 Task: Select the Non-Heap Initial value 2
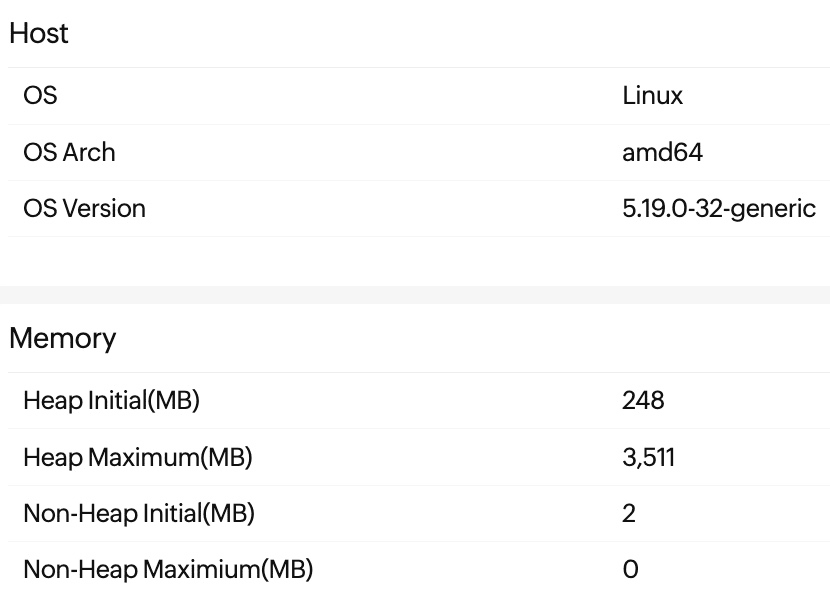[x=629, y=514]
